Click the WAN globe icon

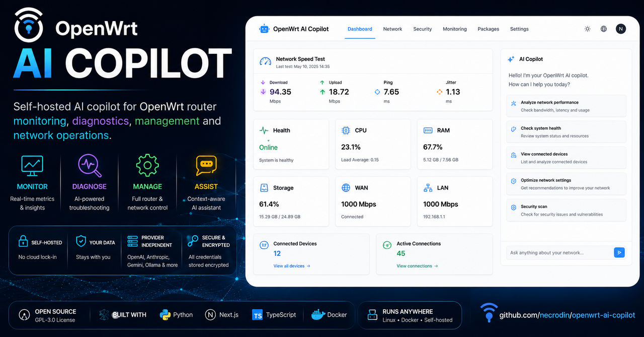tap(346, 188)
